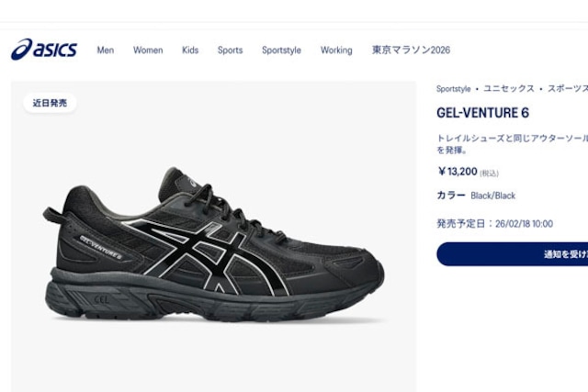
Task: Follow the ユニセックス breadcrumb link
Action: click(509, 89)
